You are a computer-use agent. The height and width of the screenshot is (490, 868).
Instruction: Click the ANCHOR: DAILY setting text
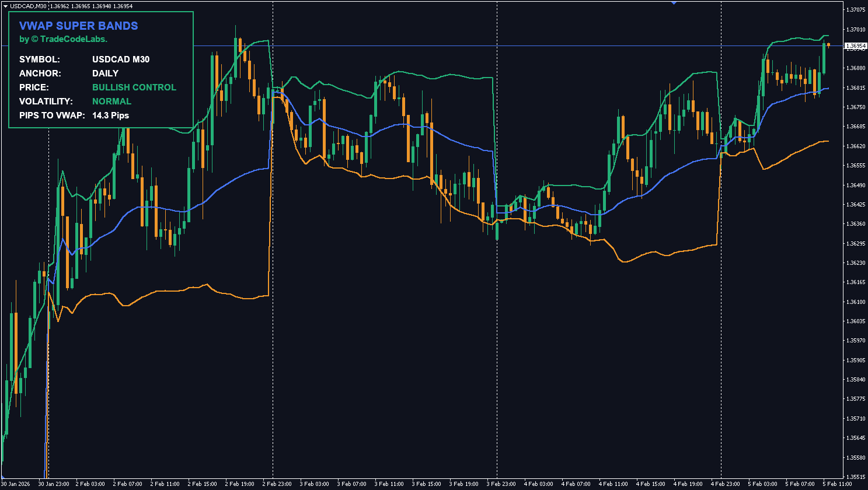click(x=105, y=73)
